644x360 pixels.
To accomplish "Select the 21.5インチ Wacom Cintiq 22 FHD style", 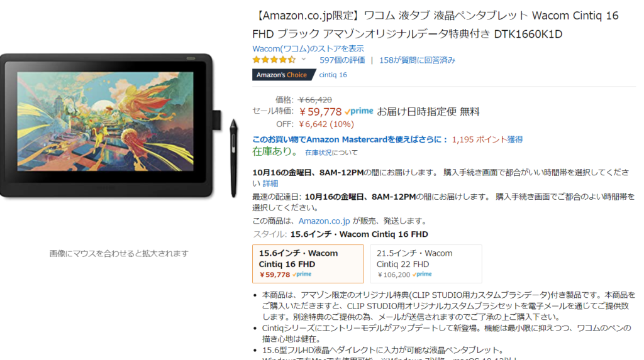I will (x=426, y=264).
